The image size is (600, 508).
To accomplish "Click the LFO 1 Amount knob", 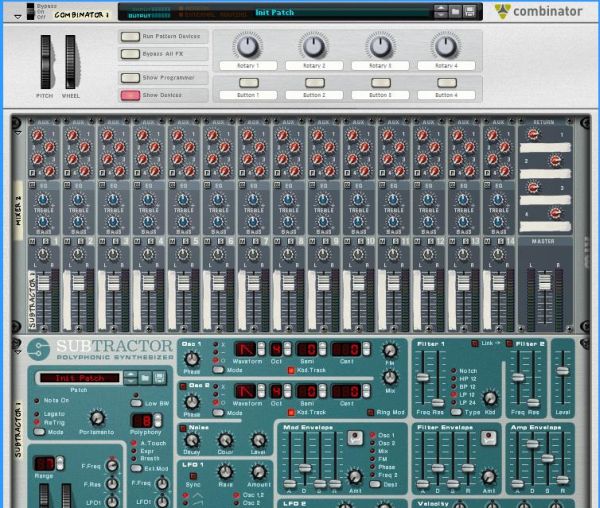I will pyautogui.click(x=259, y=472).
